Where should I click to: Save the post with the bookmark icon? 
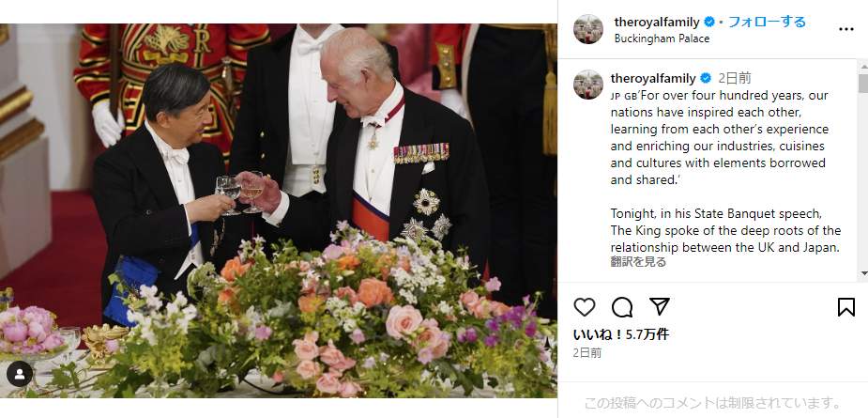coord(845,306)
